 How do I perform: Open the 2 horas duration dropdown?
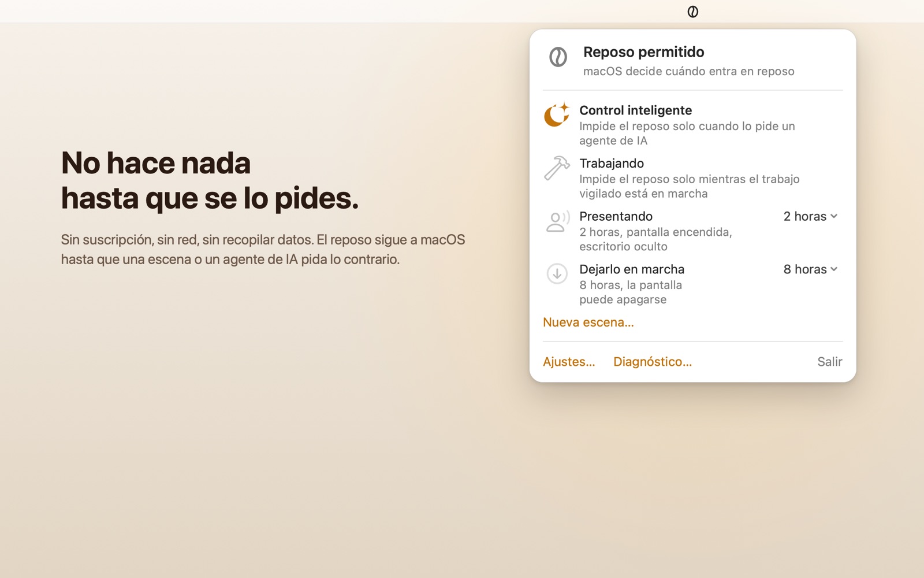(x=810, y=216)
